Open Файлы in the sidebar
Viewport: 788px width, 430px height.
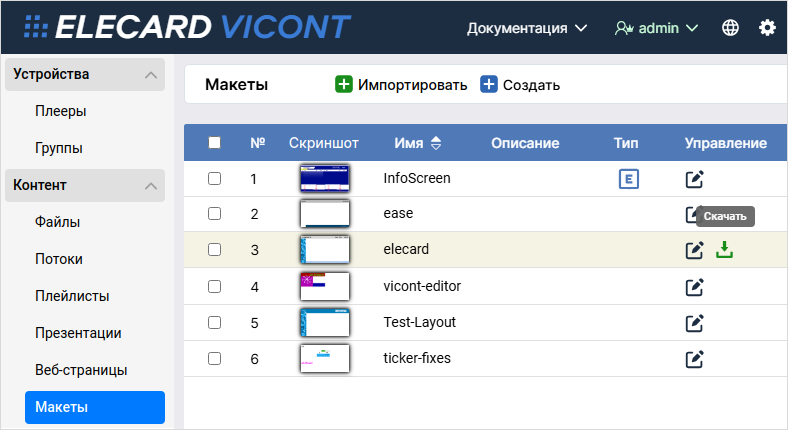(57, 222)
